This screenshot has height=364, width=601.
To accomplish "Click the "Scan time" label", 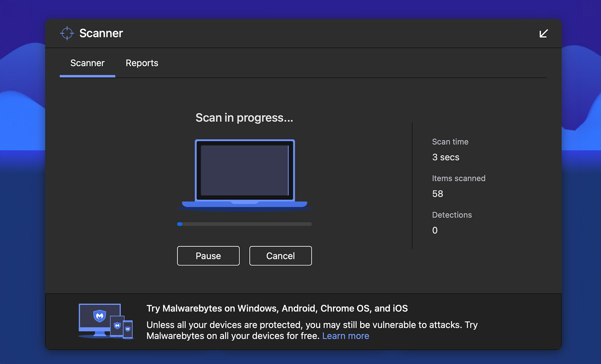I will (x=450, y=142).
